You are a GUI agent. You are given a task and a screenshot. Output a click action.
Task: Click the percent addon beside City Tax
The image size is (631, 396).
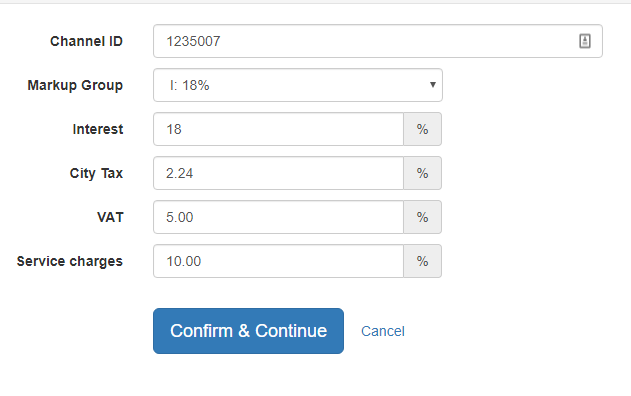(x=423, y=173)
